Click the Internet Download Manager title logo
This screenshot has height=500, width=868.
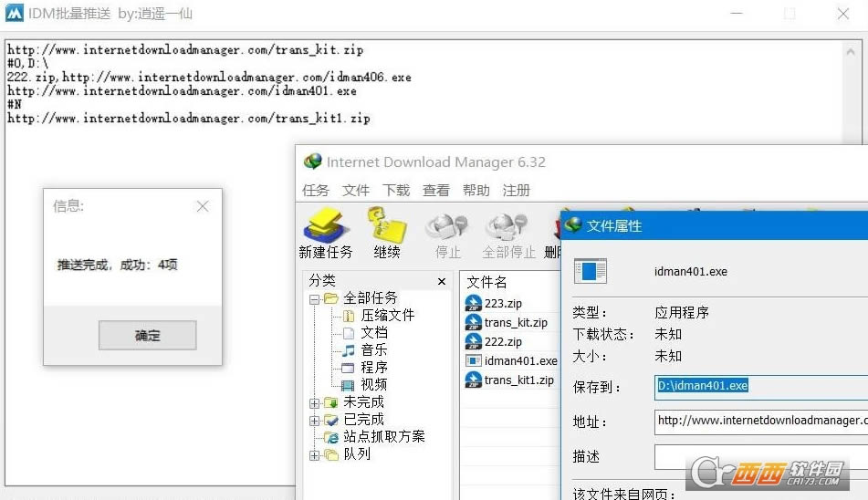pyautogui.click(x=313, y=161)
